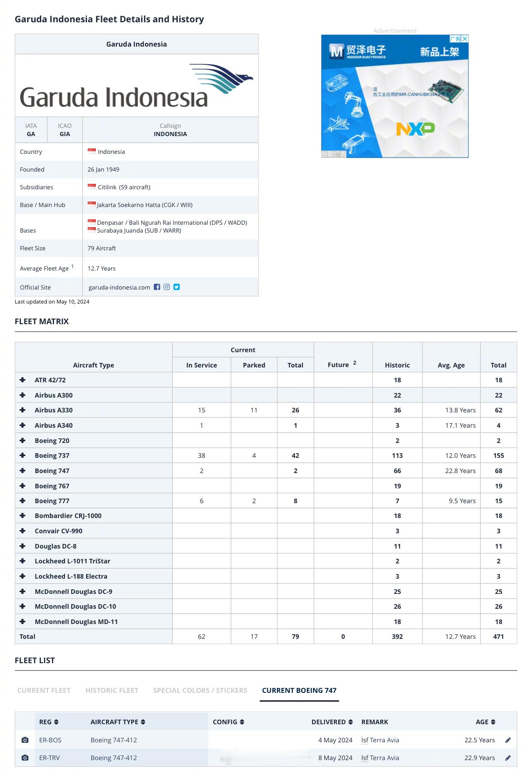This screenshot has height=770, width=532.
Task: Expand the Boeing 777 row
Action: point(23,501)
